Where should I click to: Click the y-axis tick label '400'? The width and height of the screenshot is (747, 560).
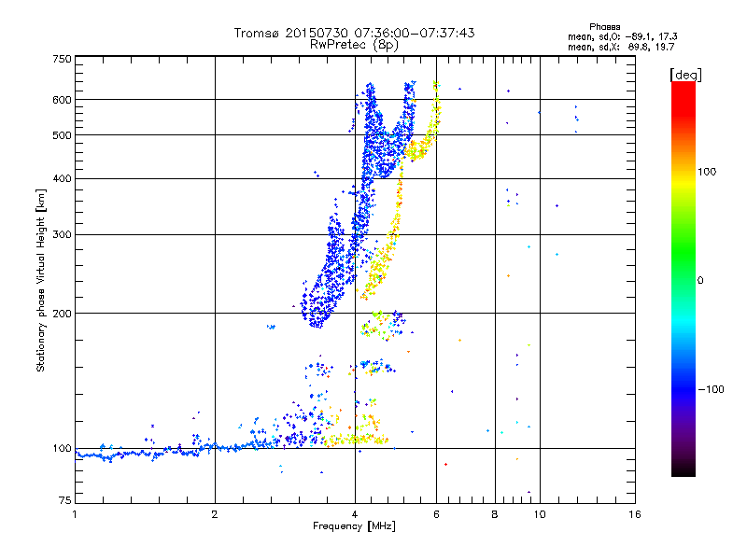pos(62,179)
